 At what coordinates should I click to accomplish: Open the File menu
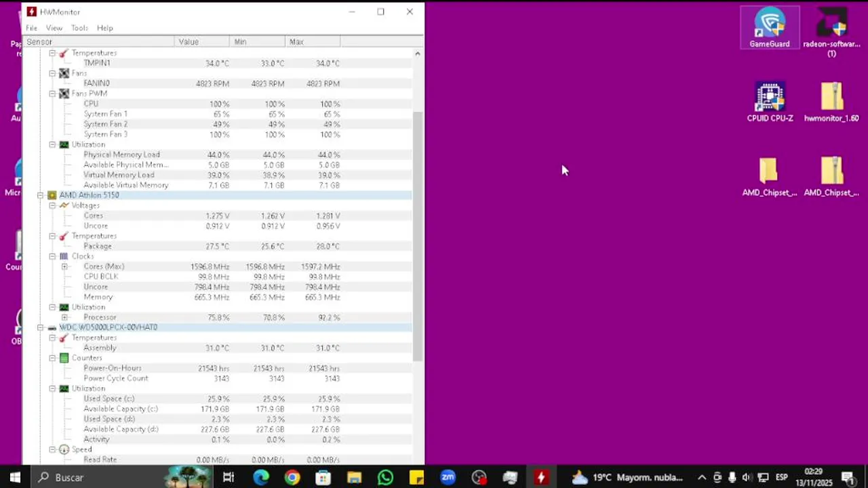[31, 28]
